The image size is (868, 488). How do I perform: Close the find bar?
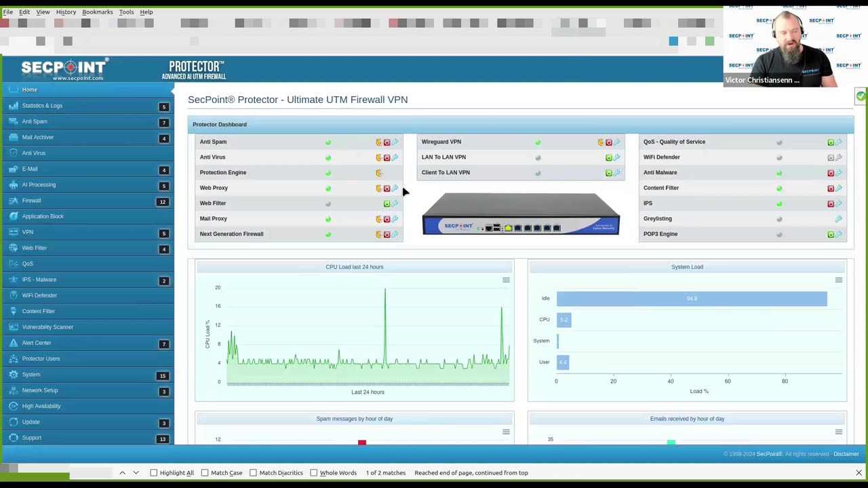[859, 473]
